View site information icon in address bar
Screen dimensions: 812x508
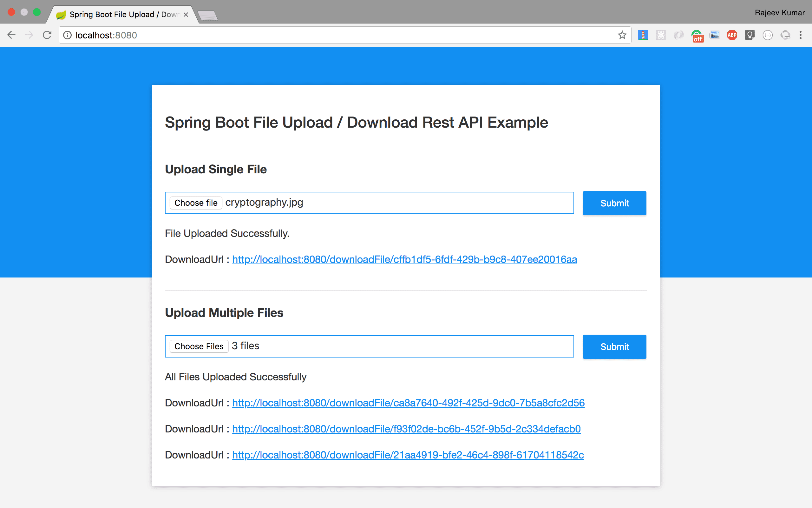point(68,35)
